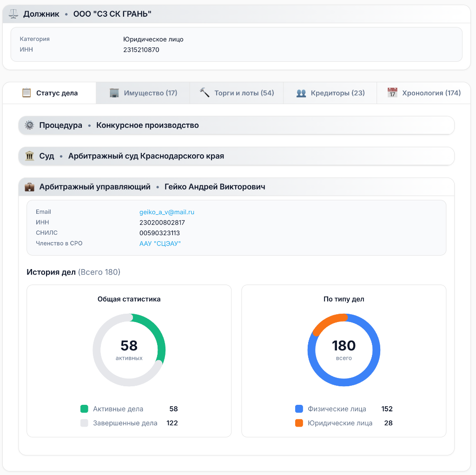Click the courthouse icon beside Суд
The height and width of the screenshot is (475, 476).
[x=29, y=156]
